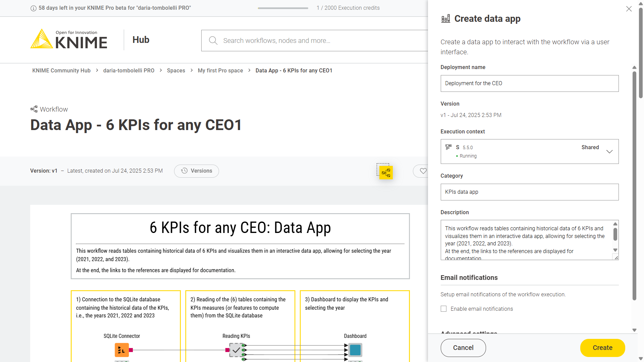Click the execution credits progress bar
Viewport: 644px width, 362px height.
click(283, 8)
